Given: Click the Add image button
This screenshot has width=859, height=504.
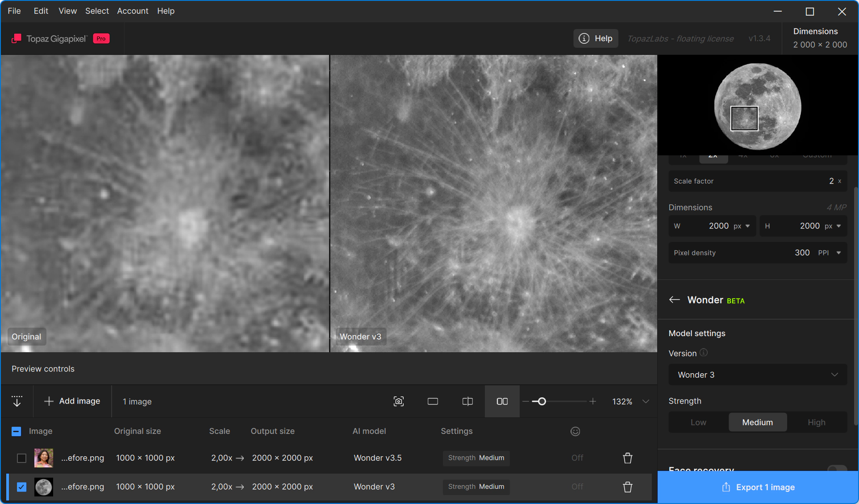Looking at the screenshot, I should pyautogui.click(x=72, y=401).
